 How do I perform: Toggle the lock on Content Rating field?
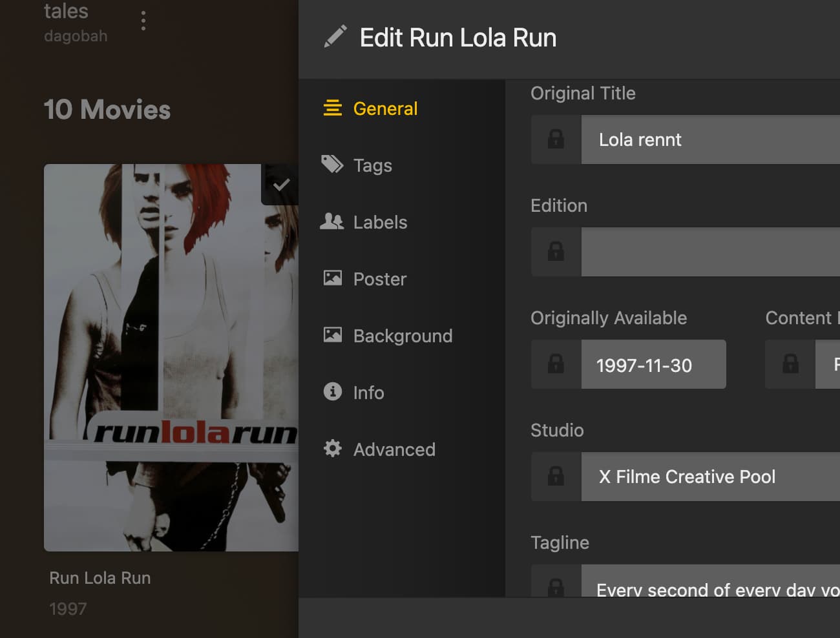(x=791, y=364)
